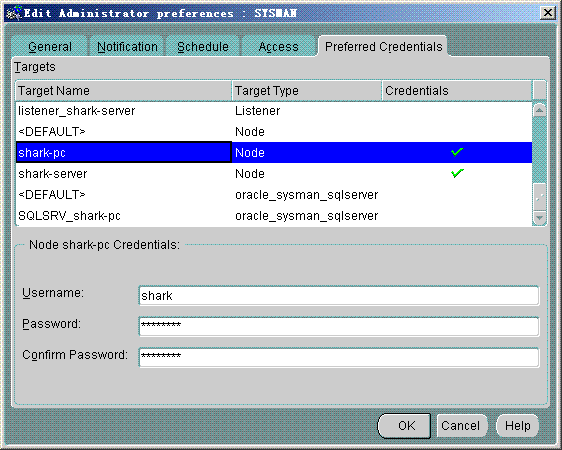Image resolution: width=562 pixels, height=450 pixels.
Task: Click the Username label
Action: [x=53, y=293]
